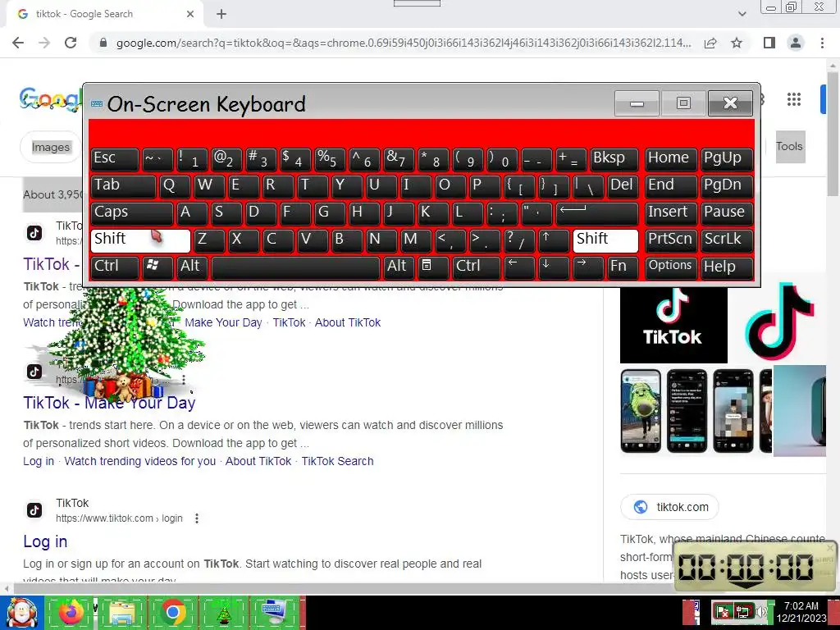Click the right arrow key on keyboard
840x630 pixels.
[587, 267]
